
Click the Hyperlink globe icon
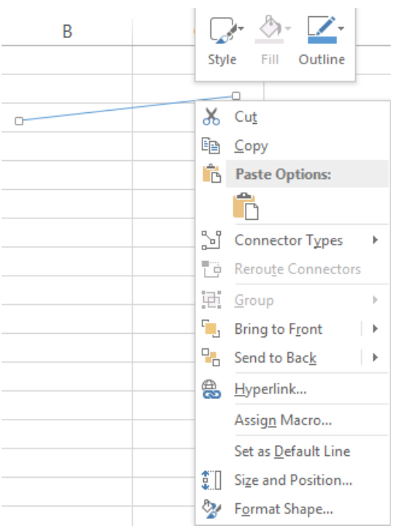coord(211,389)
